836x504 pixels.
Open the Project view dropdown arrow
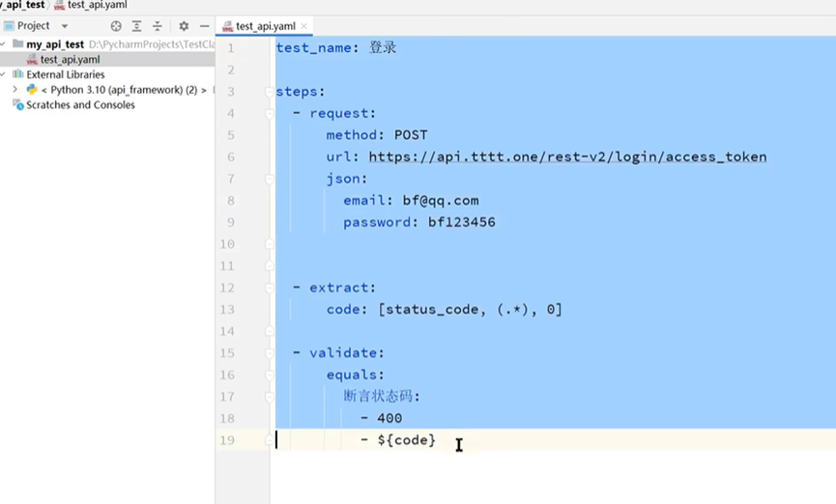coord(65,26)
